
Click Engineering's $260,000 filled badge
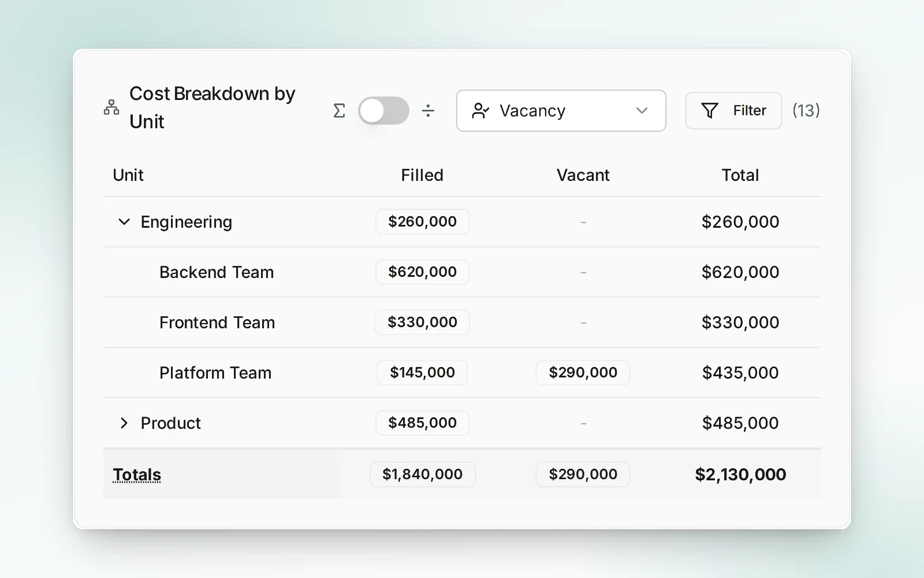(x=422, y=221)
